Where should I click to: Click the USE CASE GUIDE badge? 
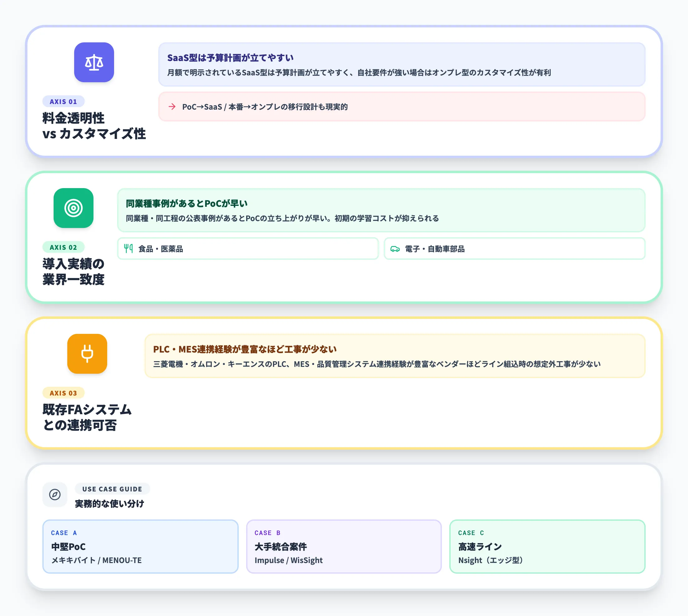coord(112,489)
